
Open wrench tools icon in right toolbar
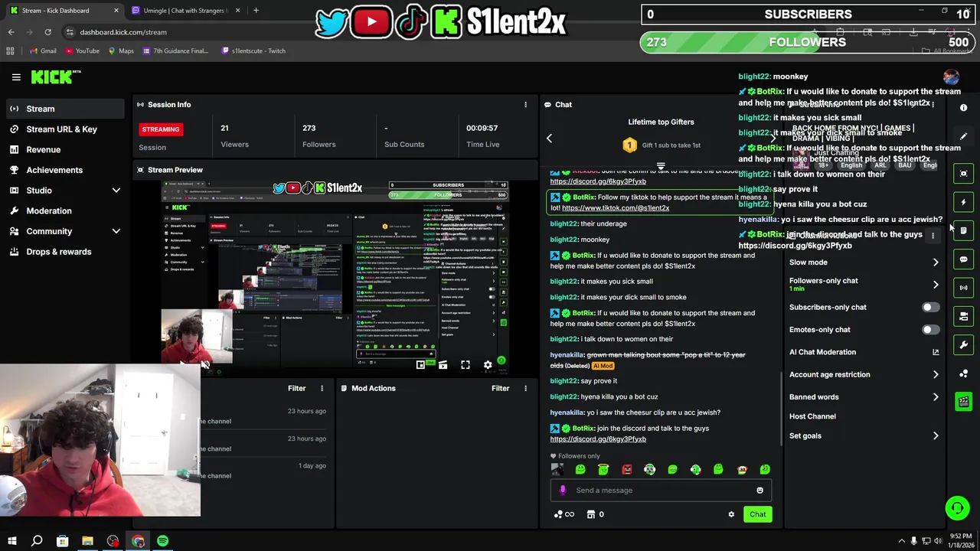(x=964, y=344)
